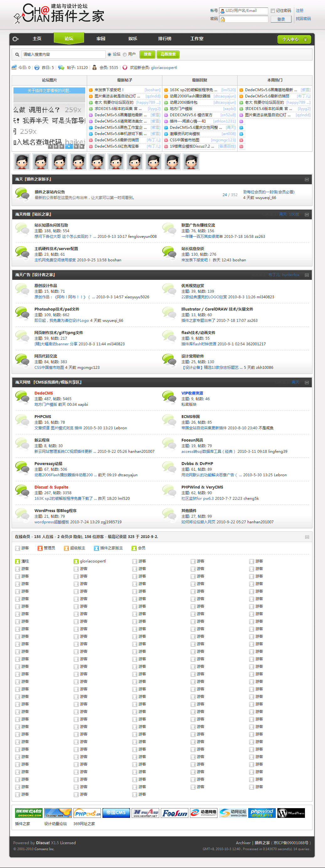Click the 帖子 speech bubbles stats icon
Screen dimensions: 325x868
(x=61, y=67)
